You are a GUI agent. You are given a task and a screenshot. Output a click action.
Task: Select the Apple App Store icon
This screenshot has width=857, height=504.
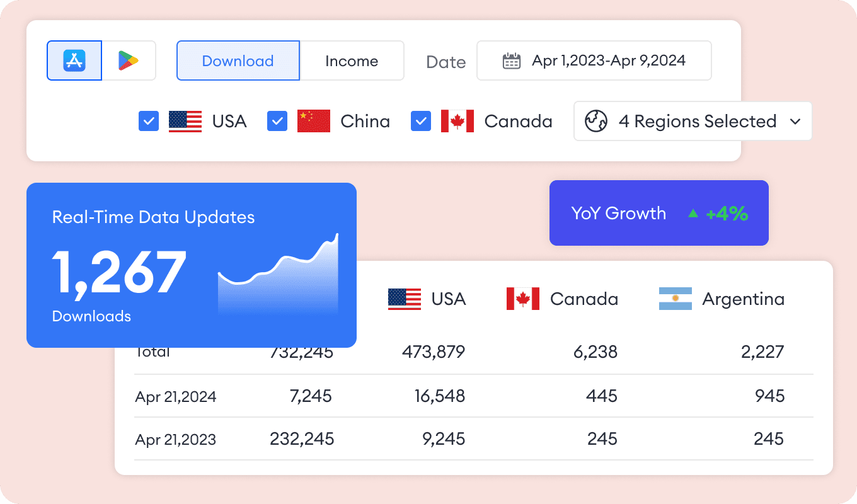click(x=74, y=60)
